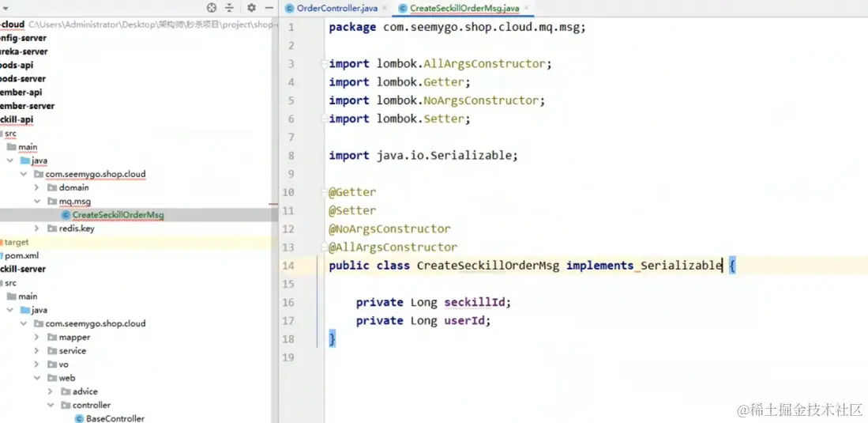Collapse the web package

(36, 378)
